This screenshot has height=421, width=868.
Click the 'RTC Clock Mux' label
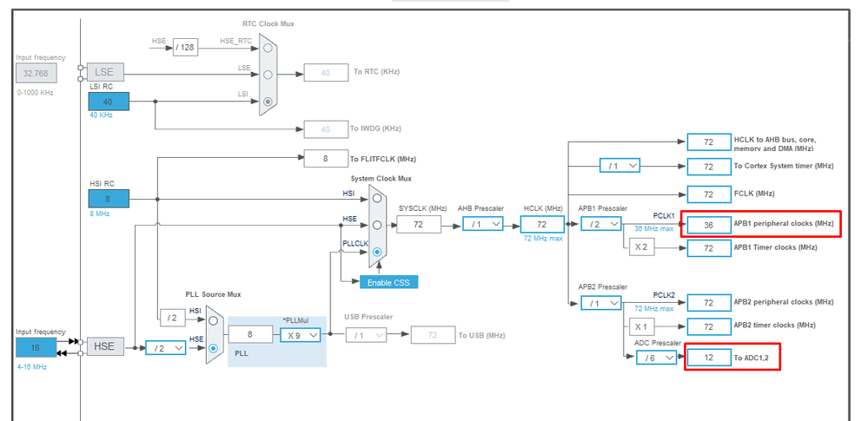pyautogui.click(x=268, y=23)
